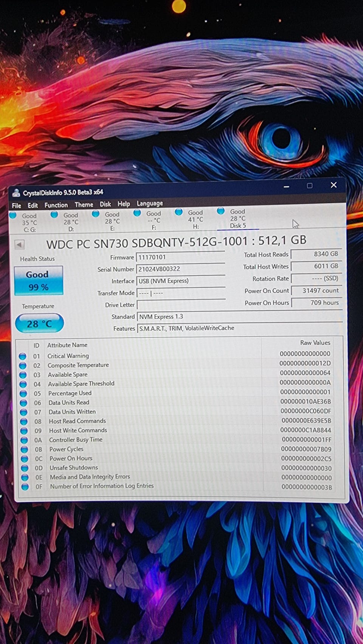Screen dimensions: 363x644
Task: Switch to the Disk 5 tab
Action: pos(237,219)
